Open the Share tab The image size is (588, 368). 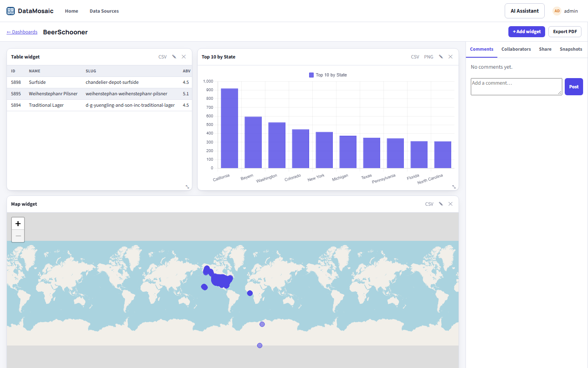click(545, 49)
